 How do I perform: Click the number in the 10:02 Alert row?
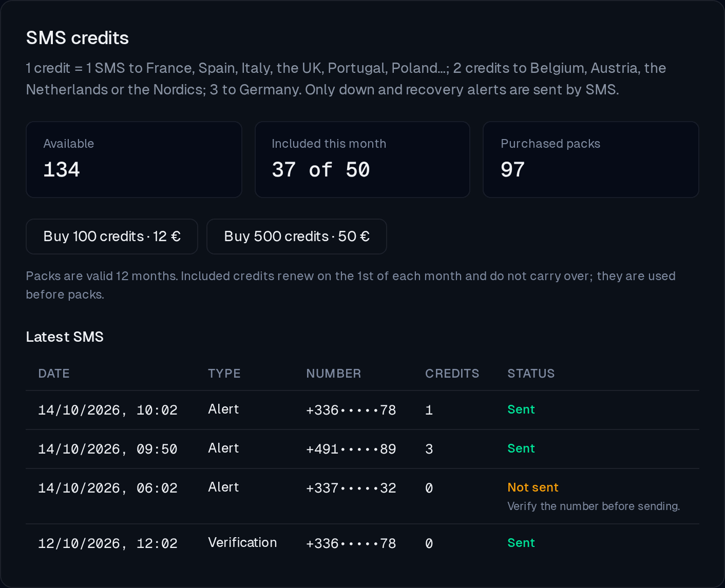coord(351,410)
